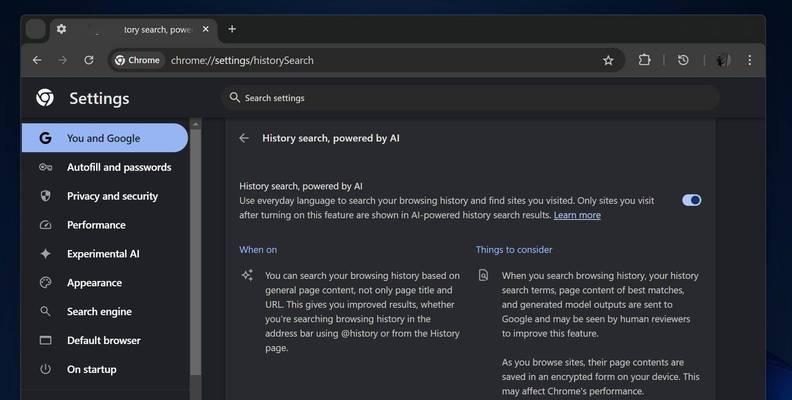
Task: Open a new tab with plus button
Action: coord(232,29)
